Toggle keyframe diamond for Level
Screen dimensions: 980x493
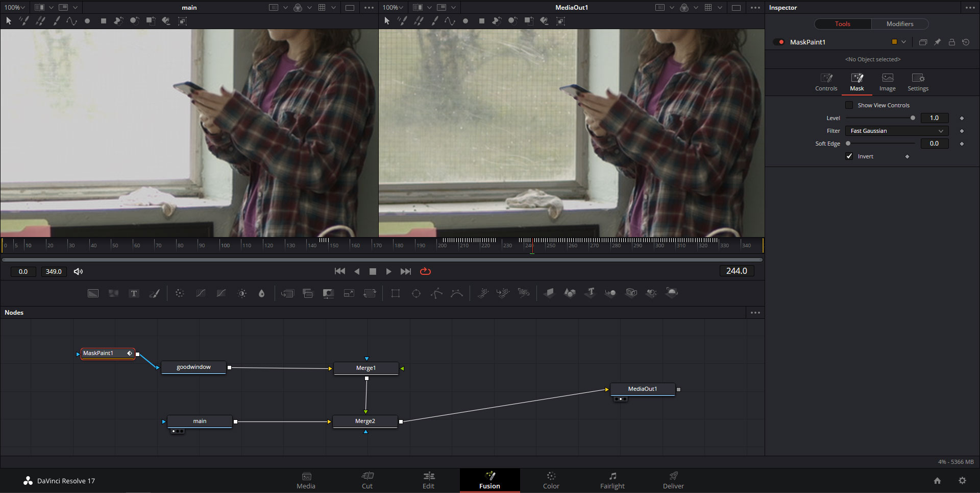962,118
